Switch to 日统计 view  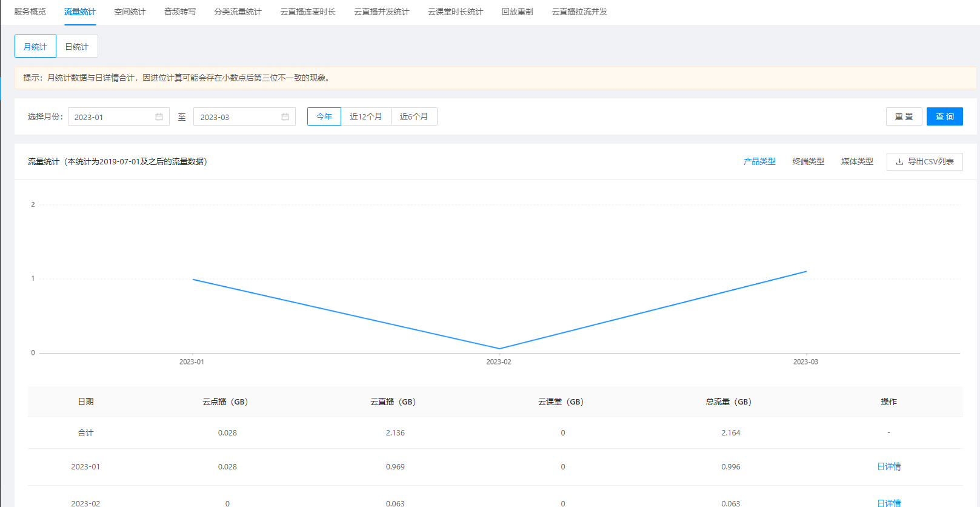[x=77, y=46]
